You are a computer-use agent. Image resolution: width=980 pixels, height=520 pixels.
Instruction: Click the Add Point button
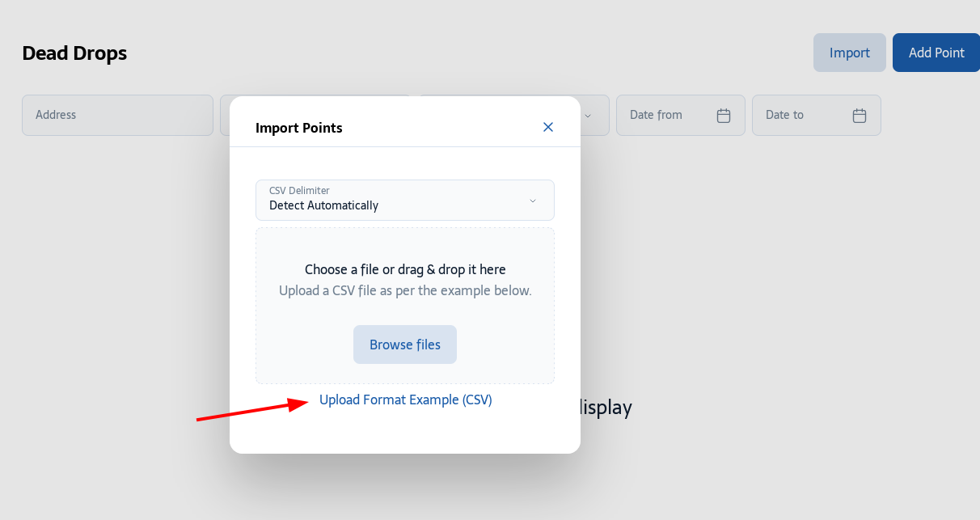(936, 53)
